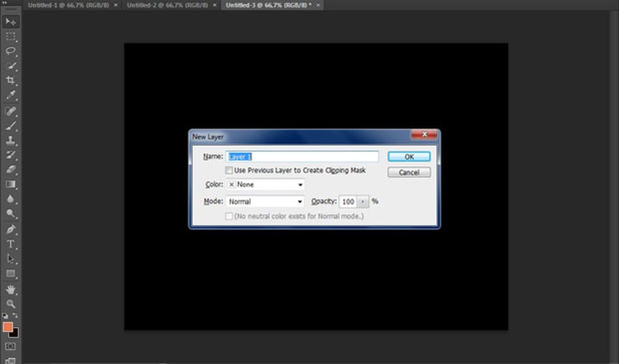
Task: Select the Eyedropper tool
Action: coord(11,95)
